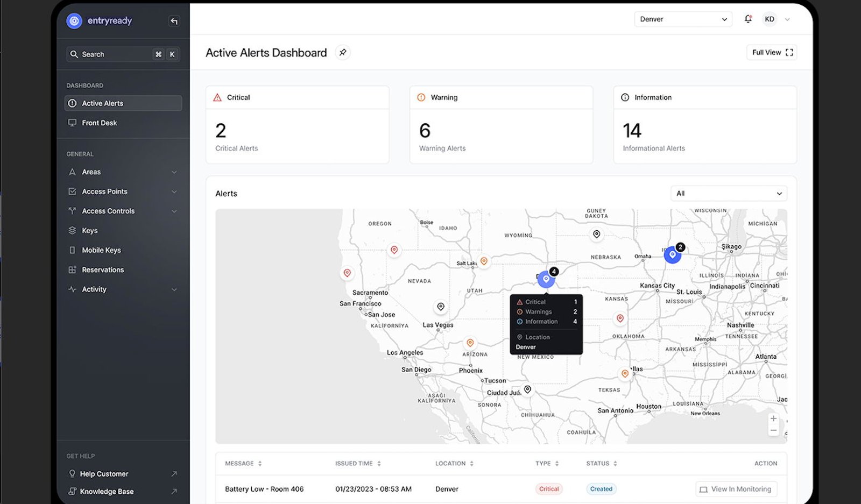Click the black map pin near Las Vegas
This screenshot has width=861, height=504.
(441, 307)
